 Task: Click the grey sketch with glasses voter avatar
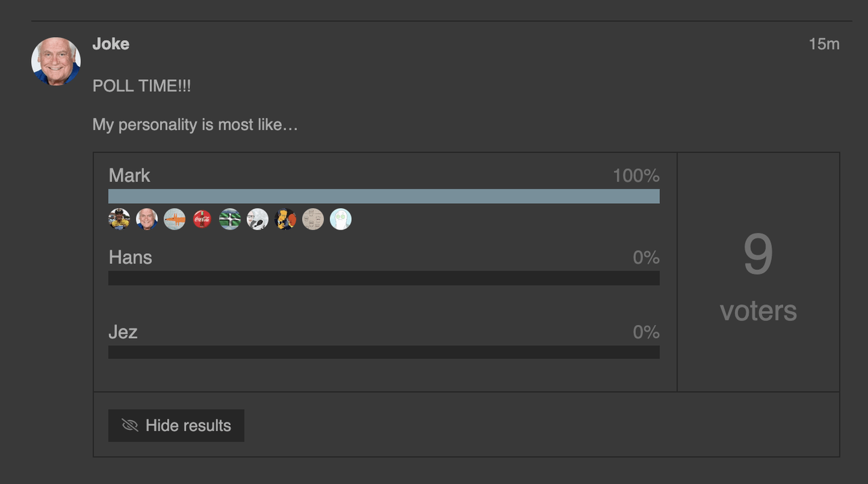257,219
